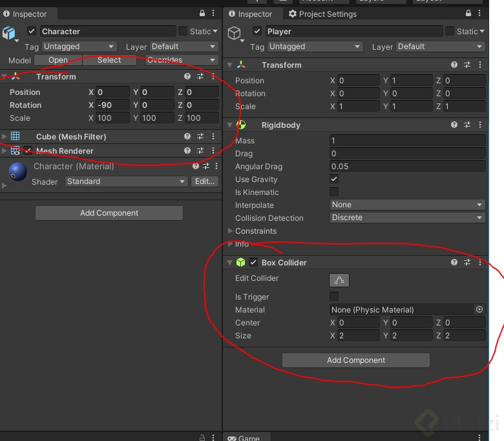504x441 pixels.
Task: Uncheck Use Gravity on Rigidbody
Action: pyautogui.click(x=334, y=179)
